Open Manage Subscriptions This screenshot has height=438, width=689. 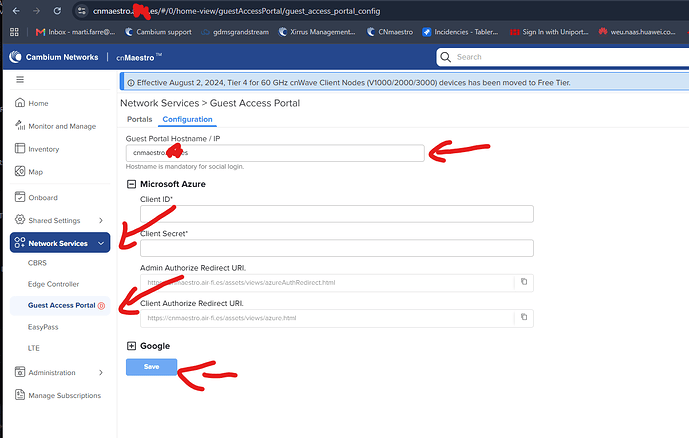pos(58,395)
